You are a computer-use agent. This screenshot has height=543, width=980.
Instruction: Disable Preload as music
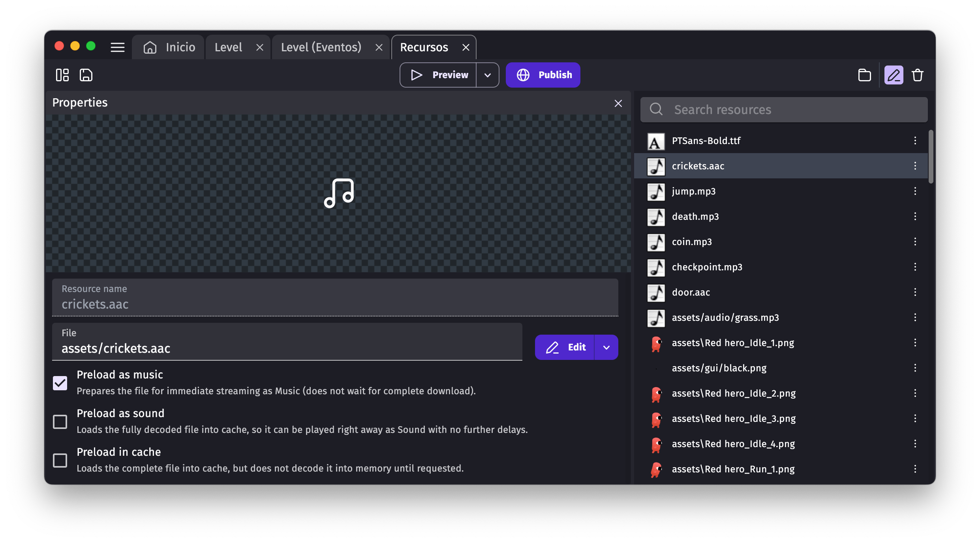pos(60,383)
